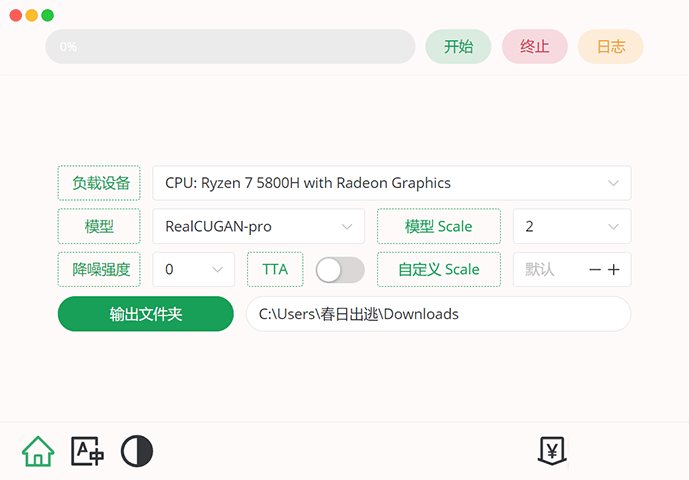Decrease custom Scale with the minus icon
Image resolution: width=689 pixels, height=480 pixels.
click(x=595, y=270)
